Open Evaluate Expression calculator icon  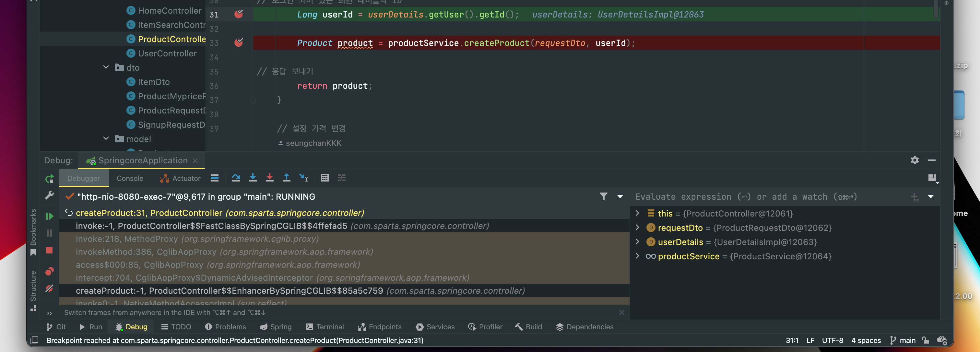pos(325,178)
